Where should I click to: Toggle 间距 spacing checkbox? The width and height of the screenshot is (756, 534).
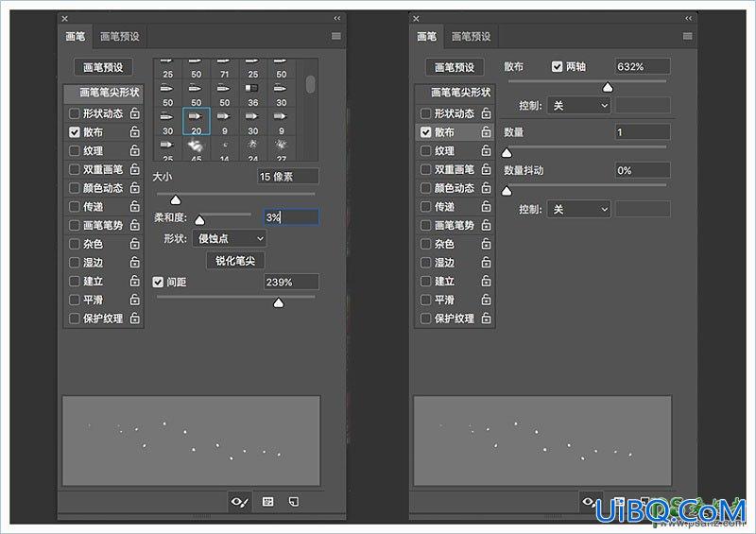158,282
